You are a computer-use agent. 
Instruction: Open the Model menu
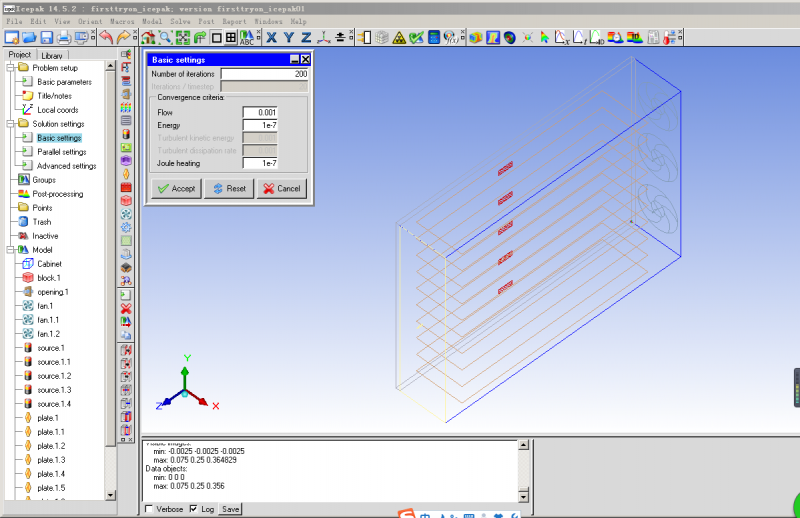(152, 21)
